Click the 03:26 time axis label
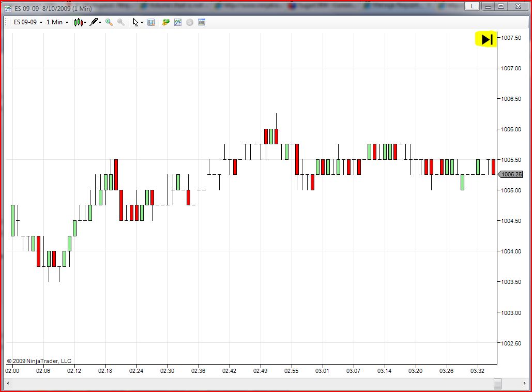Screen dimensions: 532x392 [446, 371]
